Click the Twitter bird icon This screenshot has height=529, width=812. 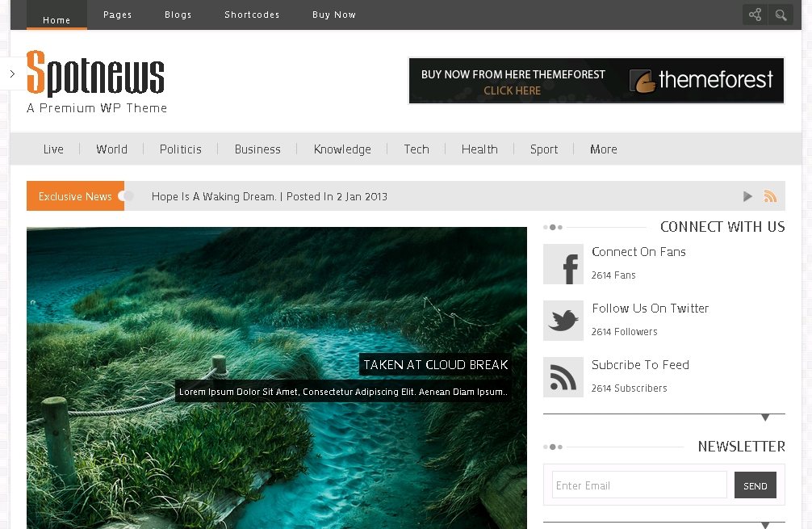coord(563,321)
